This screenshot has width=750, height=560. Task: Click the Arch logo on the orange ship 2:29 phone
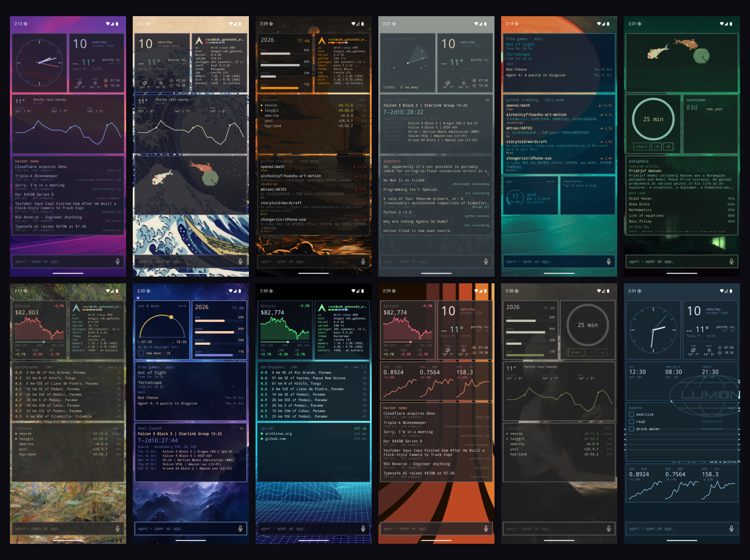click(322, 41)
